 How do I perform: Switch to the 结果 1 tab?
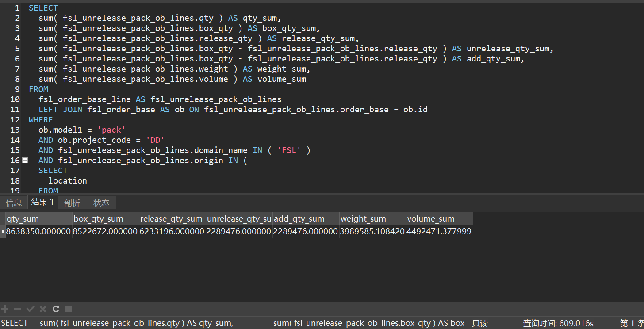coord(42,202)
